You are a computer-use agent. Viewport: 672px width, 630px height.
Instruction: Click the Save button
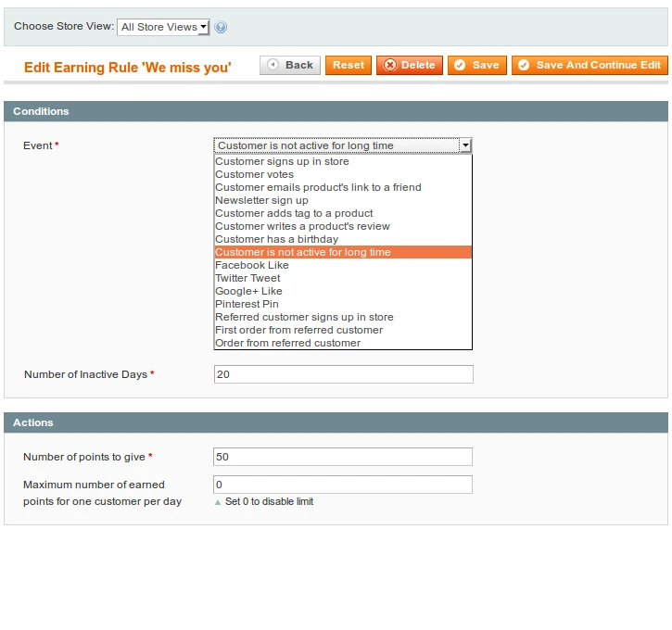[x=476, y=65]
